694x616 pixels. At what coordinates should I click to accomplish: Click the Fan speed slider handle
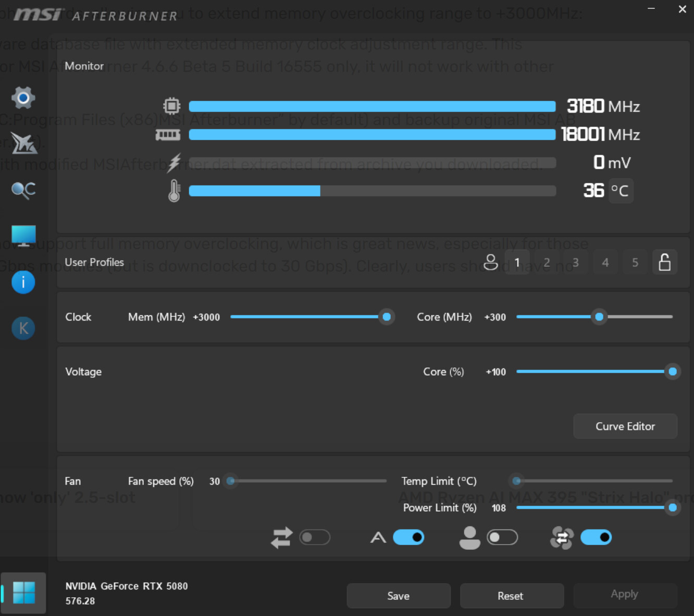click(231, 481)
